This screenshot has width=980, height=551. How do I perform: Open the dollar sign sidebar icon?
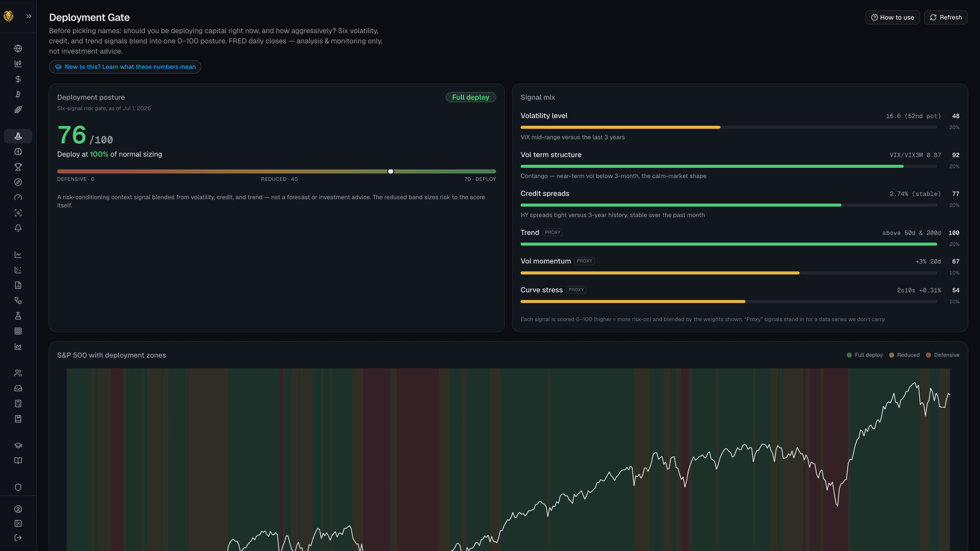[x=18, y=79]
